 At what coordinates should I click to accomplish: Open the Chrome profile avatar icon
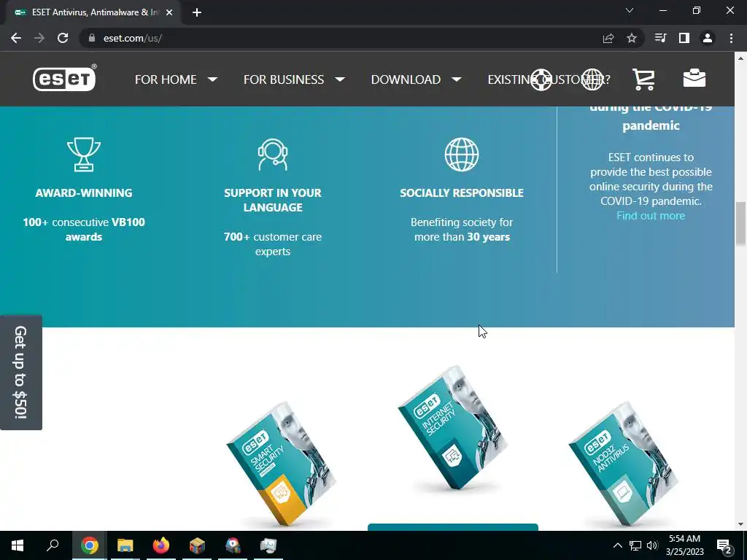tap(708, 38)
